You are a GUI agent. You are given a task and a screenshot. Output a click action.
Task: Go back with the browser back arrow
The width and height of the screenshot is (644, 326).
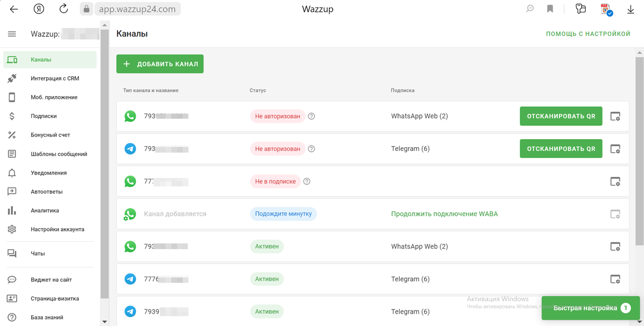click(x=14, y=9)
